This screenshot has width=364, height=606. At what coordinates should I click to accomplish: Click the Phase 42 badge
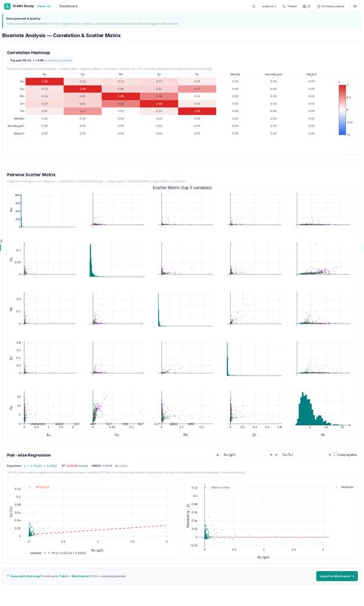pos(44,6)
